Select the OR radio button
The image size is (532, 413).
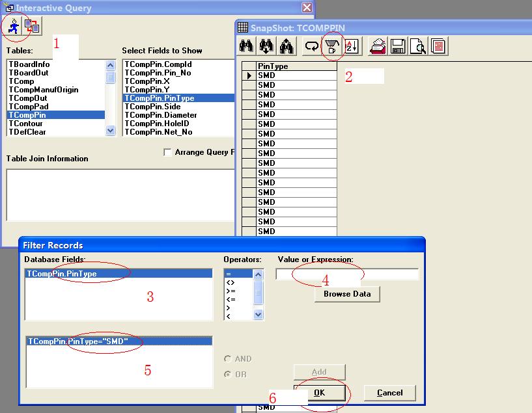(x=228, y=374)
